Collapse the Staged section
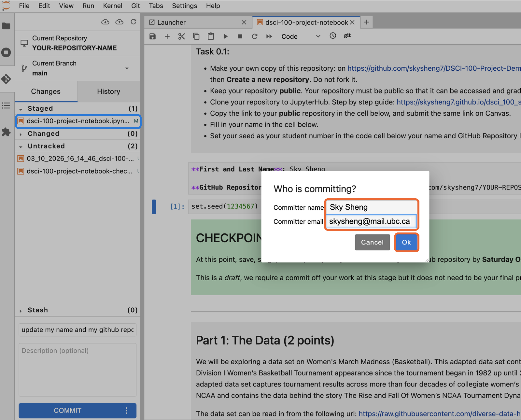Image resolution: width=521 pixels, height=420 pixels. click(x=21, y=109)
